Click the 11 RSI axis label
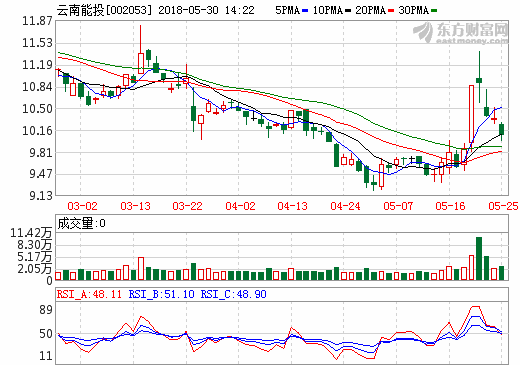520x365 pixels. click(x=46, y=356)
